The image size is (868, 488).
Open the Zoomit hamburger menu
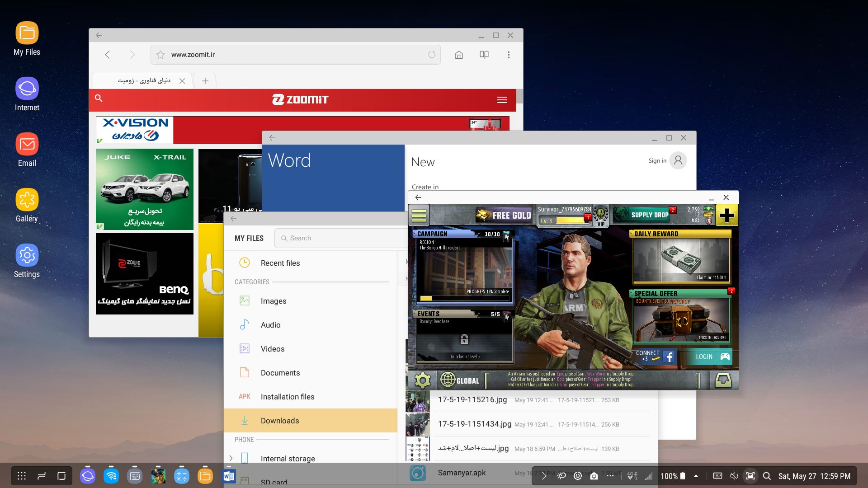[502, 100]
